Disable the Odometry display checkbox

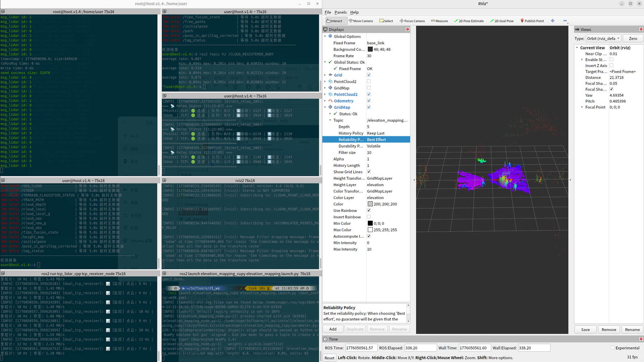(x=369, y=101)
